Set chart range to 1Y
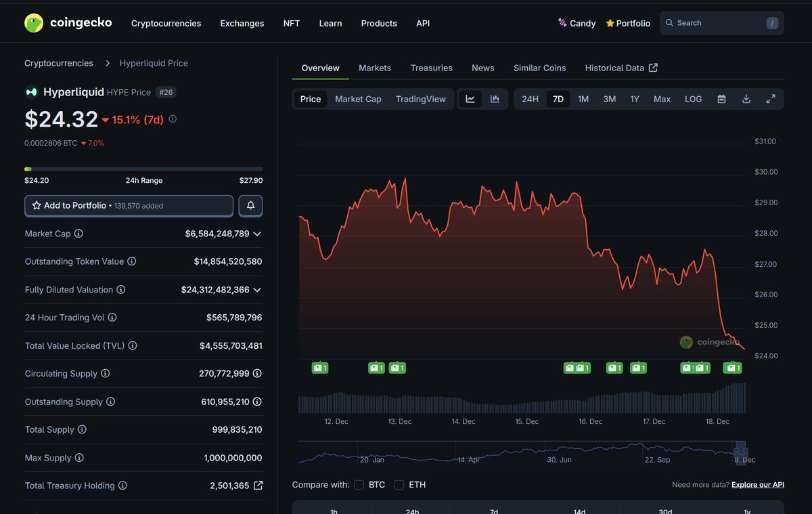Image resolution: width=812 pixels, height=514 pixels. (635, 99)
